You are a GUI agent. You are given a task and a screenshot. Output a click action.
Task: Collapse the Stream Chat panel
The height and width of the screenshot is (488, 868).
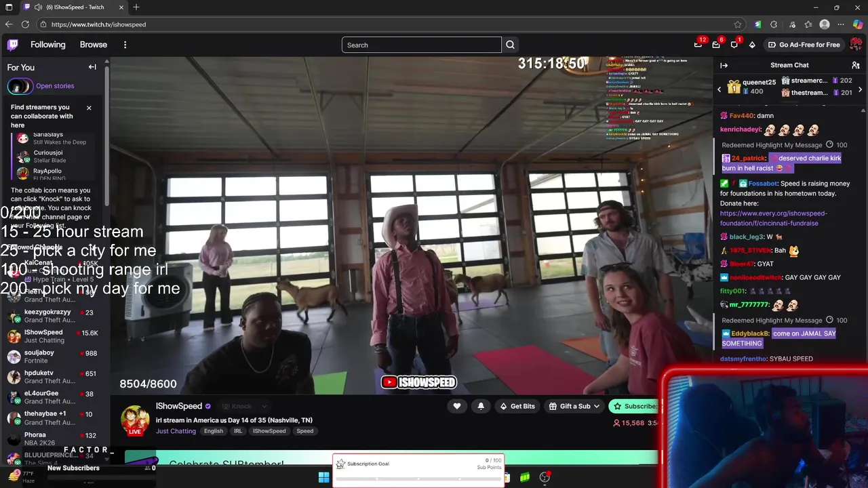point(724,65)
